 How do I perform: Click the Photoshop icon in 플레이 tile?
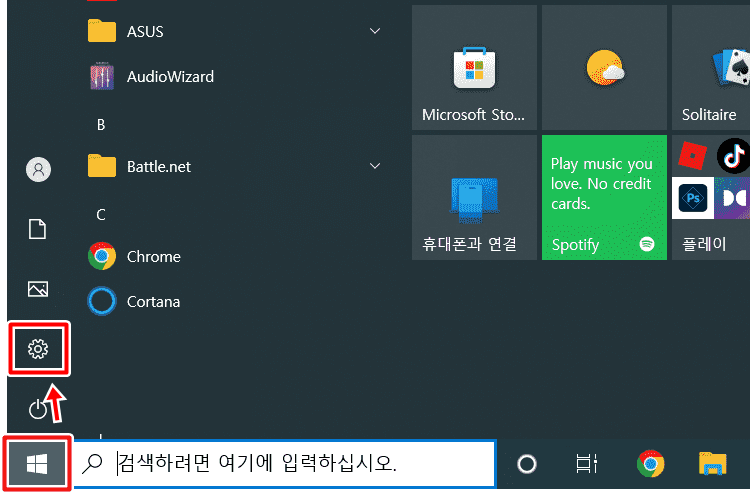(693, 198)
